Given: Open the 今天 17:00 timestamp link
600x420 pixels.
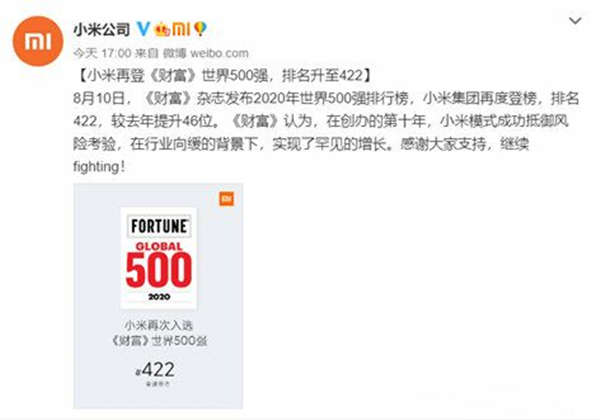Looking at the screenshot, I should [x=102, y=53].
